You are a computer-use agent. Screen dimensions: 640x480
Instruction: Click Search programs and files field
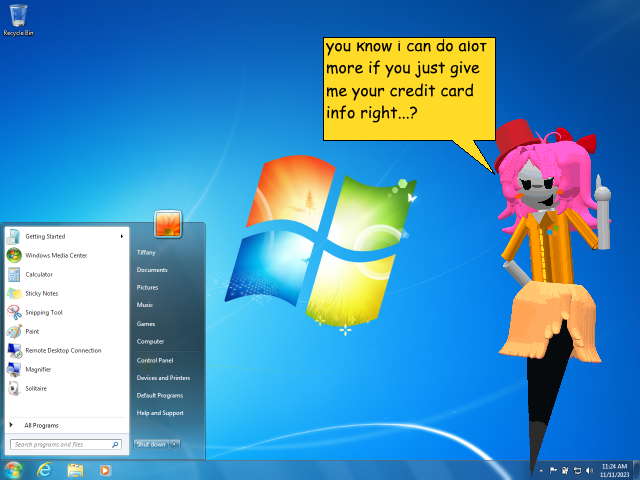pyautogui.click(x=66, y=444)
